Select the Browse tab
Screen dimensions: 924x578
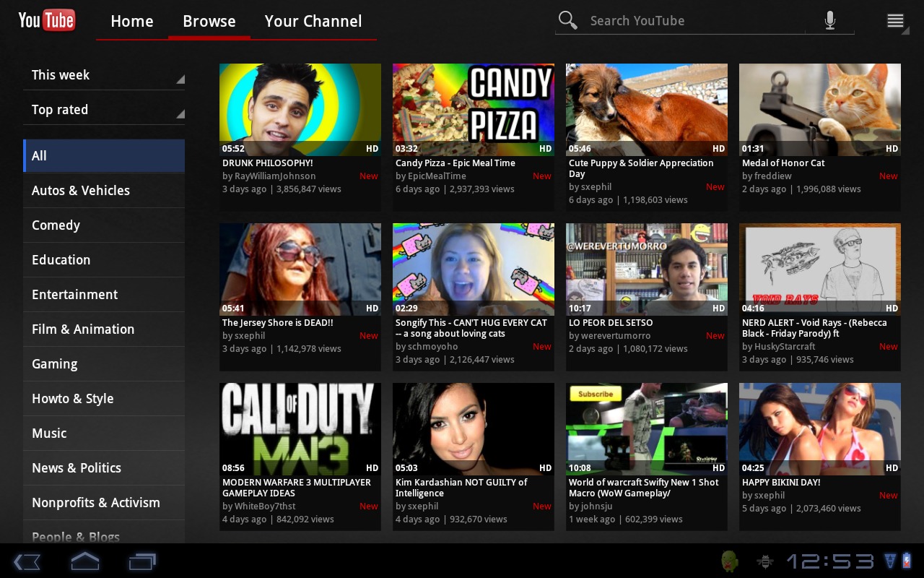[209, 21]
